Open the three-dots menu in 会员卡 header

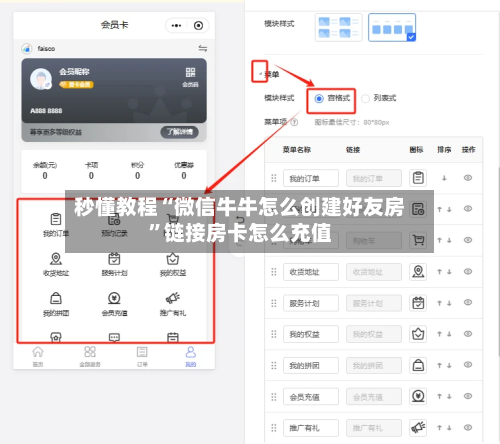pos(176,25)
